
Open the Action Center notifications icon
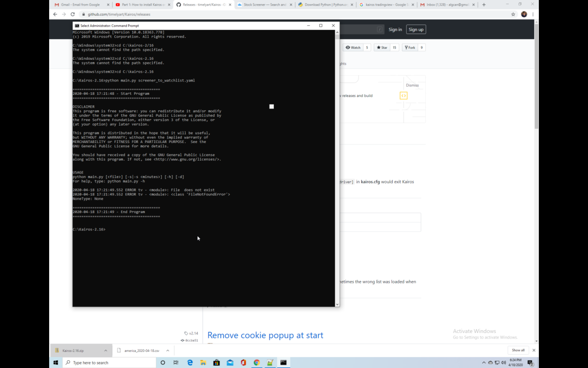coord(530,363)
